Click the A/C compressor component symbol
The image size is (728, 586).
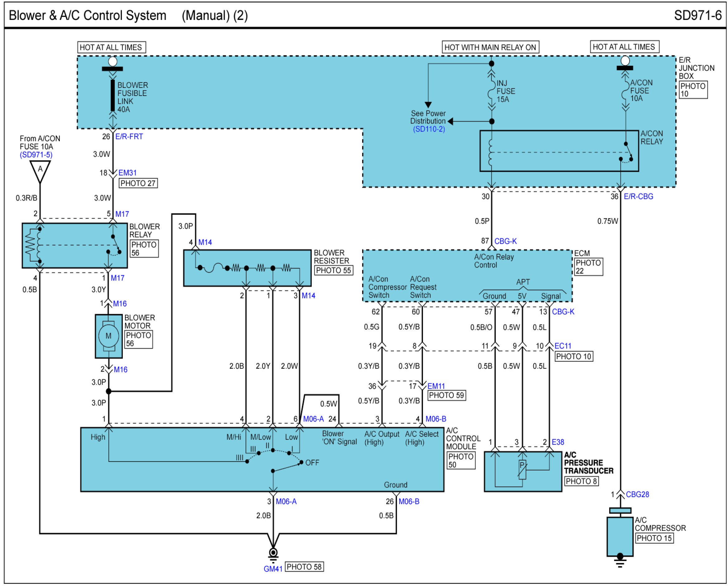pyautogui.click(x=620, y=536)
